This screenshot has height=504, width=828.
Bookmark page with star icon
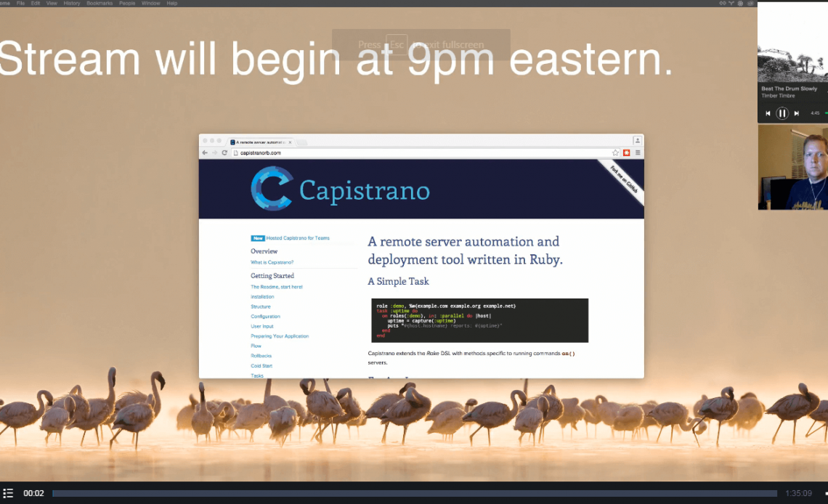click(615, 153)
